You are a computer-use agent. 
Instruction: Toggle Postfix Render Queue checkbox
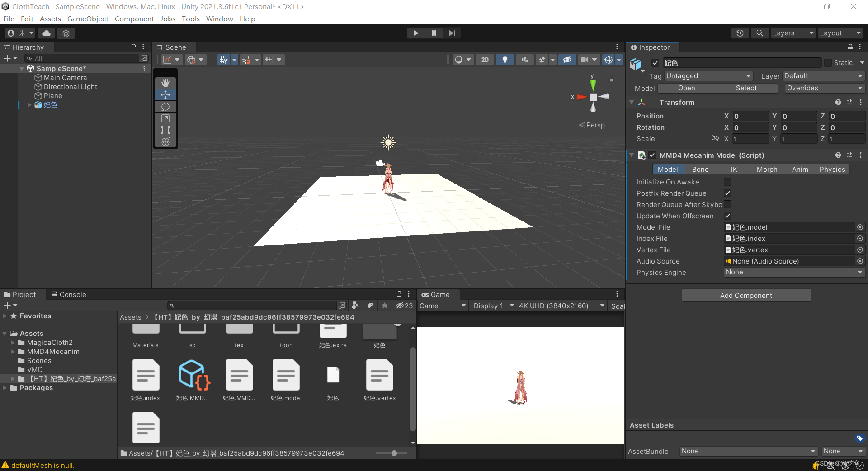[x=727, y=193]
